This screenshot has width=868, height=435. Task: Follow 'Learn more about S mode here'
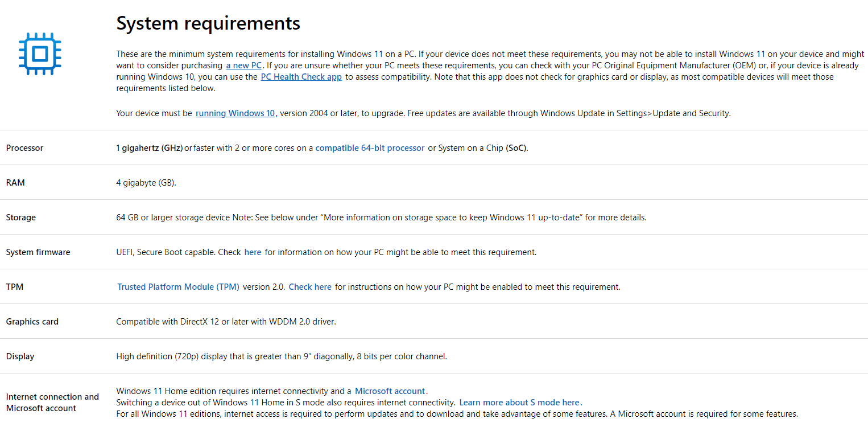pyautogui.click(x=519, y=403)
